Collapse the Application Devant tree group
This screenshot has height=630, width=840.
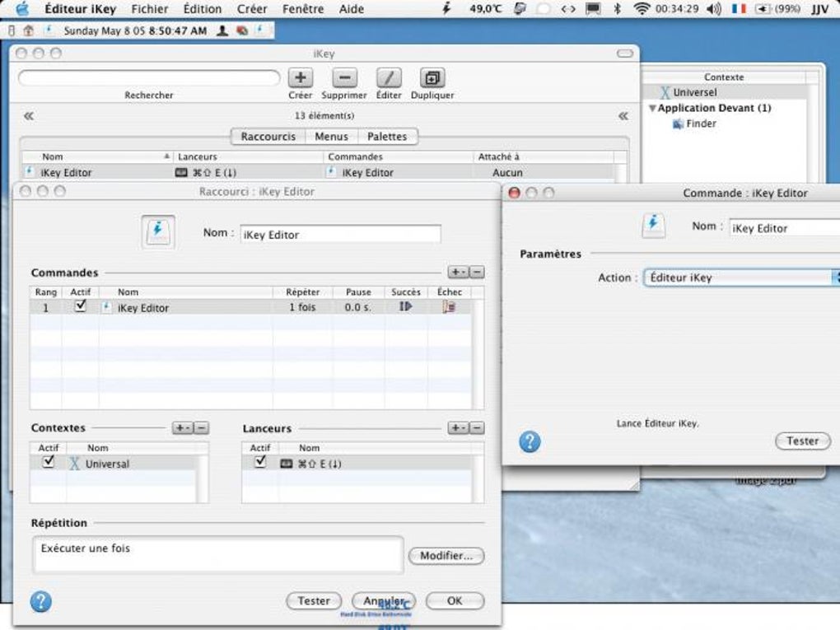(x=652, y=108)
